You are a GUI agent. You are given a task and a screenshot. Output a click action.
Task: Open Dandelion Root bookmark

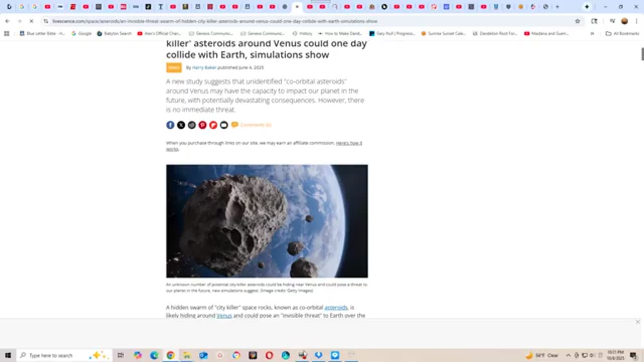[x=495, y=34]
